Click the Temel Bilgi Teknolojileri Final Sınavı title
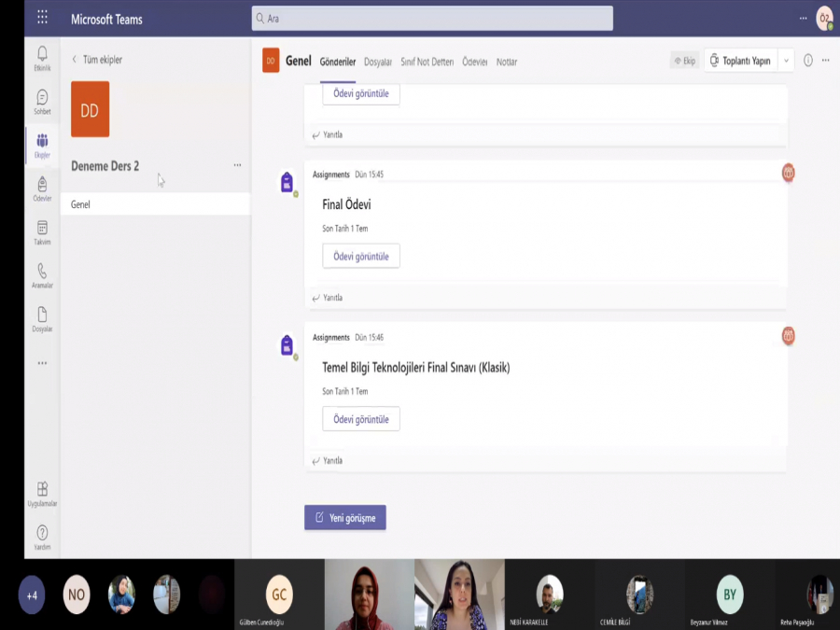The width and height of the screenshot is (840, 630). tap(416, 368)
